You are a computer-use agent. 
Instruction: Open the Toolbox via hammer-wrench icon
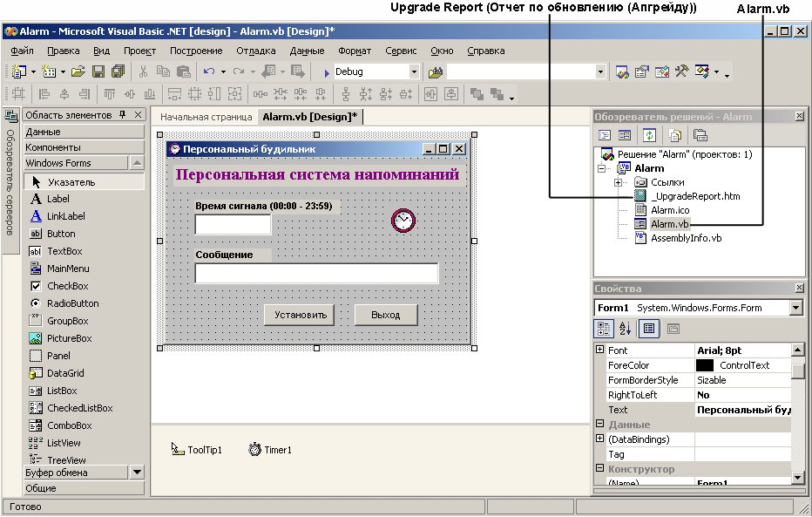tap(681, 71)
